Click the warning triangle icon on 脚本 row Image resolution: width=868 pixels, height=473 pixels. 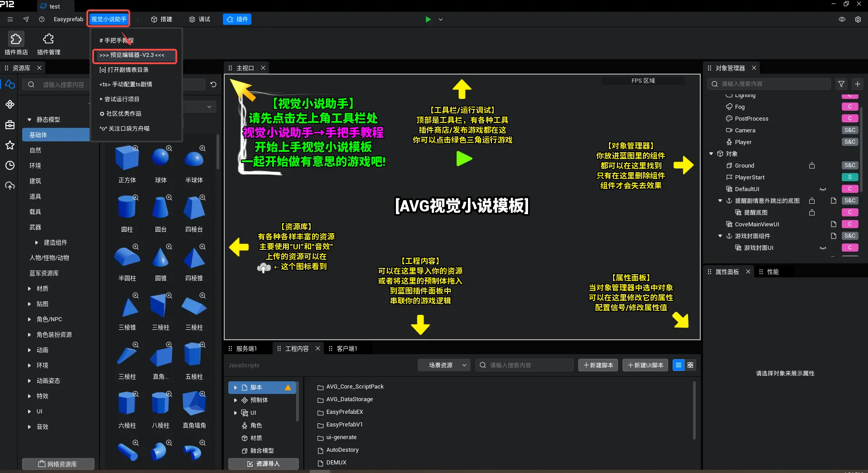288,388
